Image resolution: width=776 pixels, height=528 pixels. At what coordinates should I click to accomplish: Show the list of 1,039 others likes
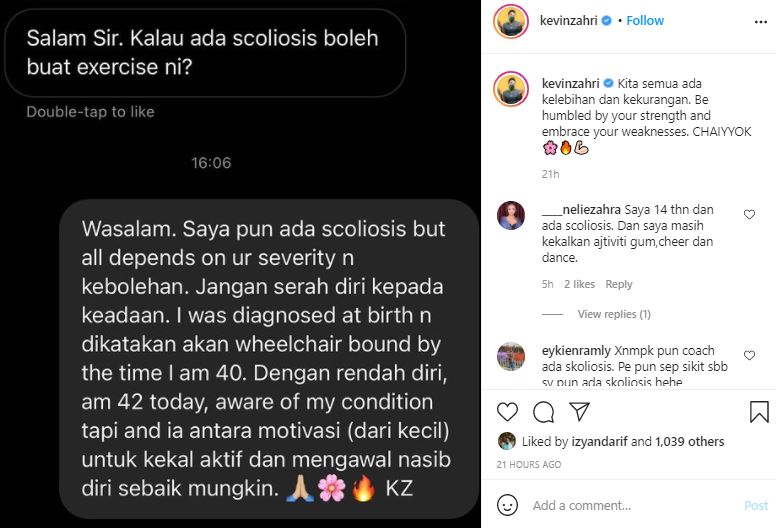tap(689, 441)
